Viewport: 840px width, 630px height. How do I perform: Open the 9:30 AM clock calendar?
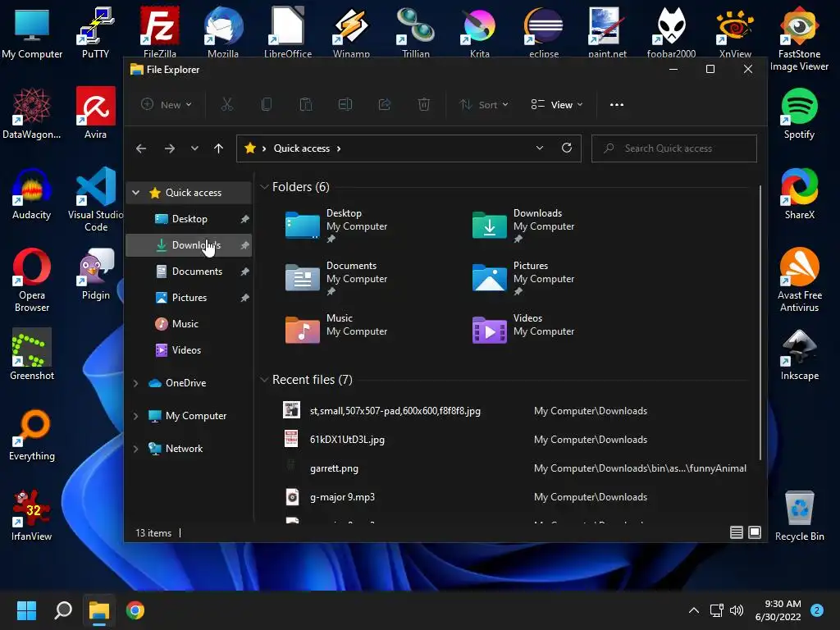(x=778, y=610)
